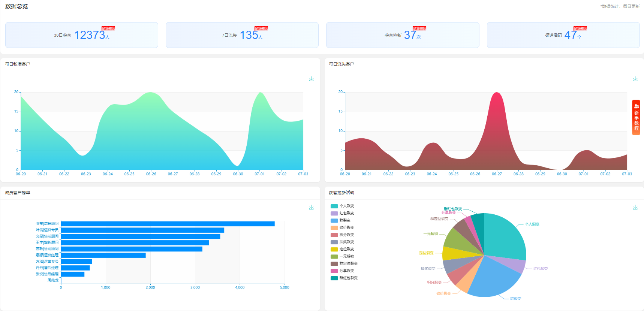The width and height of the screenshot is (644, 311).
Task: Click the bar for 苏轶|售前顾问
Action: tap(132, 249)
